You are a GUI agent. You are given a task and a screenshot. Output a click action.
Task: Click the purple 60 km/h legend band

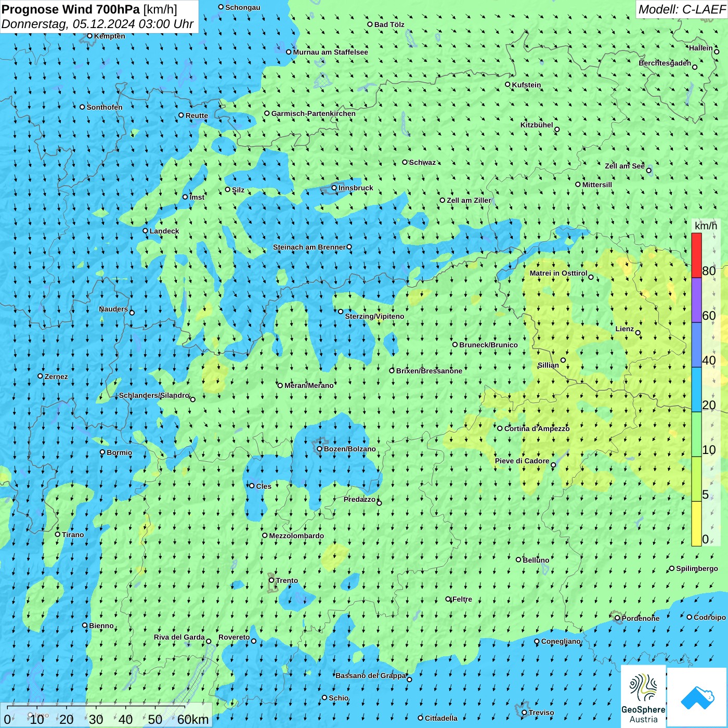[x=696, y=301]
